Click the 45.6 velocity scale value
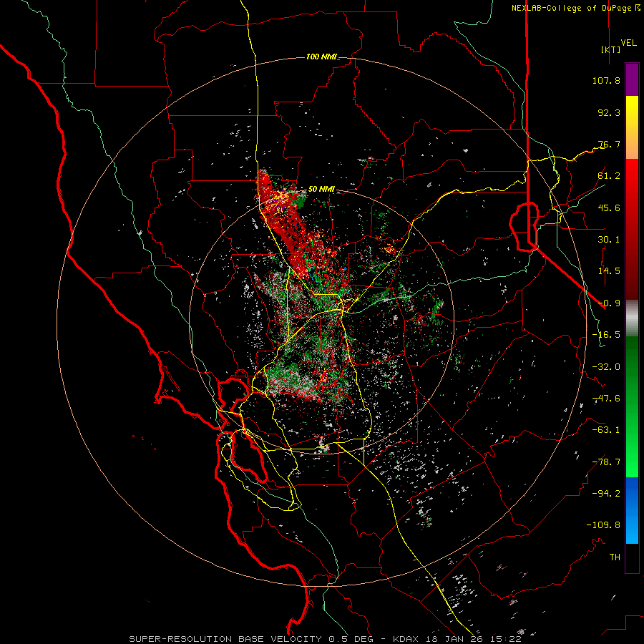This screenshot has height=644, width=644. [x=609, y=208]
